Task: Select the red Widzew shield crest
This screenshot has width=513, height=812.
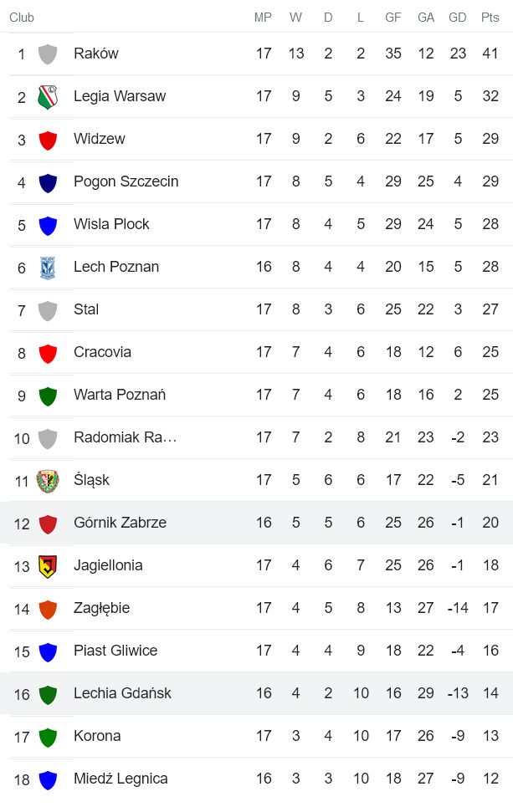Action: (x=48, y=138)
